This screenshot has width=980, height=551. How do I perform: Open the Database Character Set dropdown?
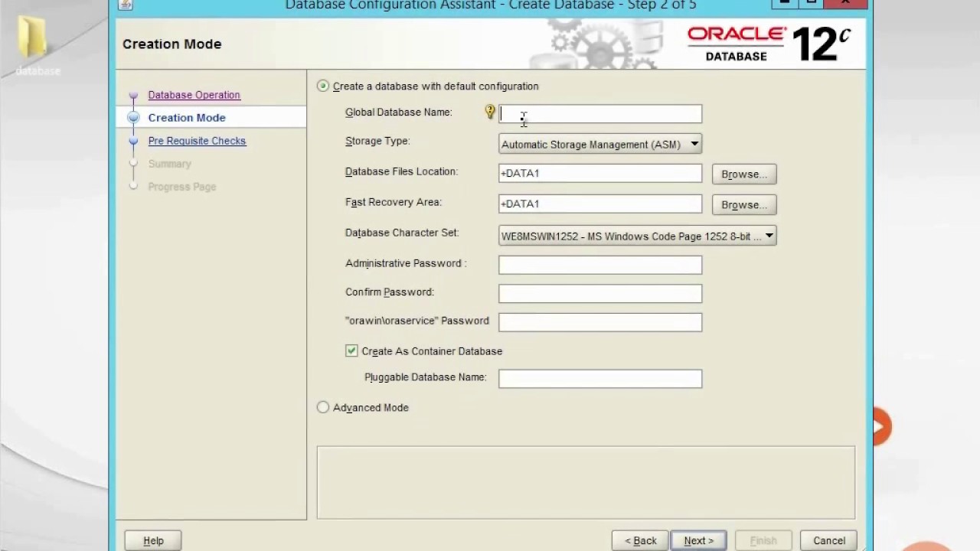coord(638,236)
